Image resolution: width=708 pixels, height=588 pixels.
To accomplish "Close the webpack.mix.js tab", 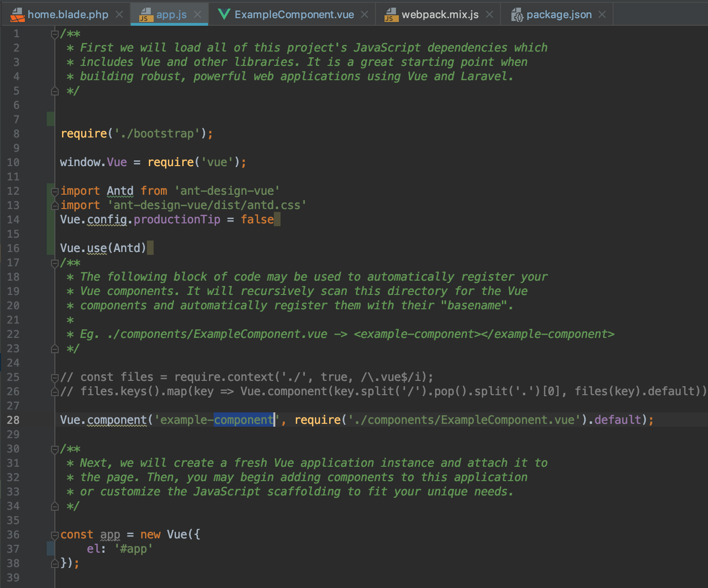I will [x=489, y=14].
